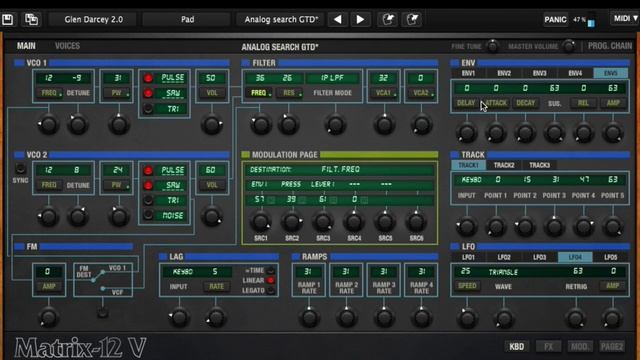Click the filter RES modulation button
The image size is (640, 360).
pos(290,93)
